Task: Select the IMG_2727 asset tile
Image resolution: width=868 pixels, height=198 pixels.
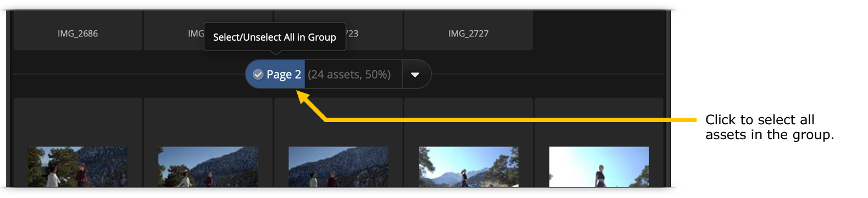Action: (x=468, y=31)
